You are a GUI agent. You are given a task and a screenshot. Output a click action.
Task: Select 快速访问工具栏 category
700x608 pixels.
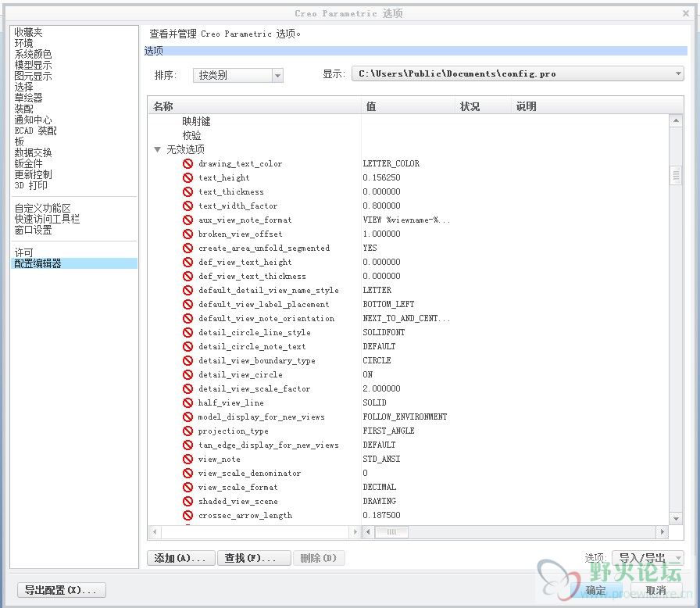click(47, 219)
